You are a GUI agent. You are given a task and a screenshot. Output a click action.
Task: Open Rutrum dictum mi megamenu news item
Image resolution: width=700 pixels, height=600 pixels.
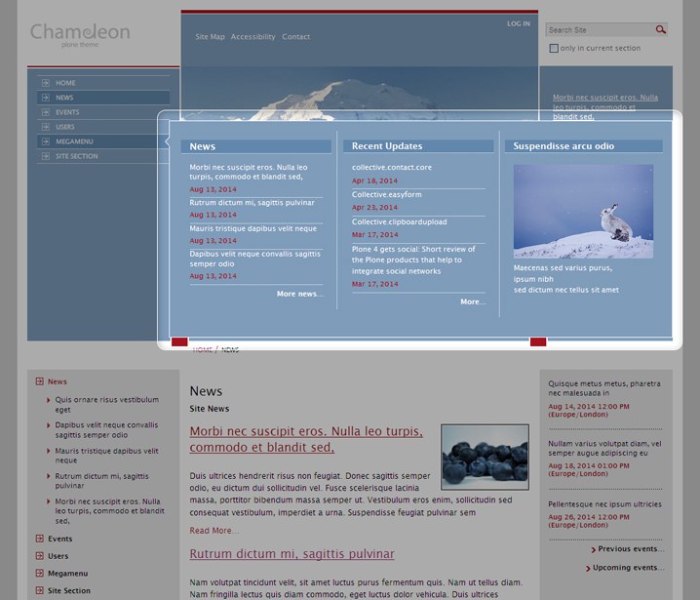(x=252, y=202)
